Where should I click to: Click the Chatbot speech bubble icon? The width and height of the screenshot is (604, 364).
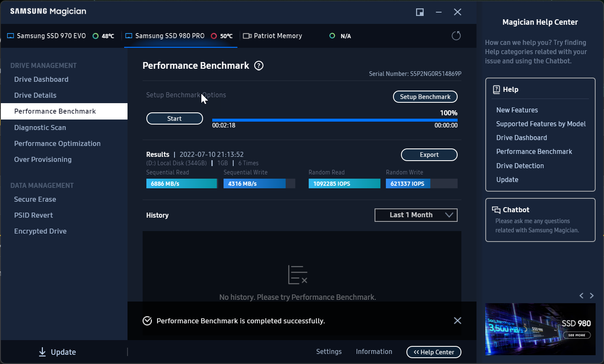496,210
